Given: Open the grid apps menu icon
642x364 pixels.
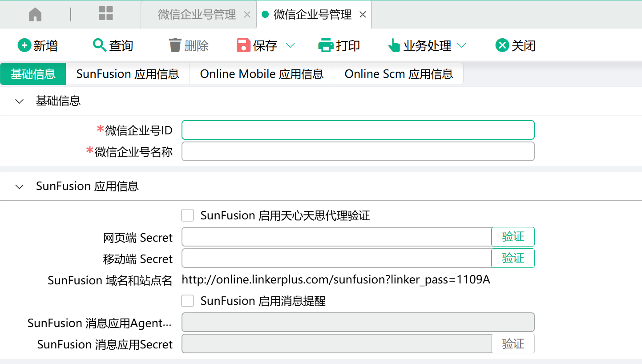Looking at the screenshot, I should (x=105, y=14).
